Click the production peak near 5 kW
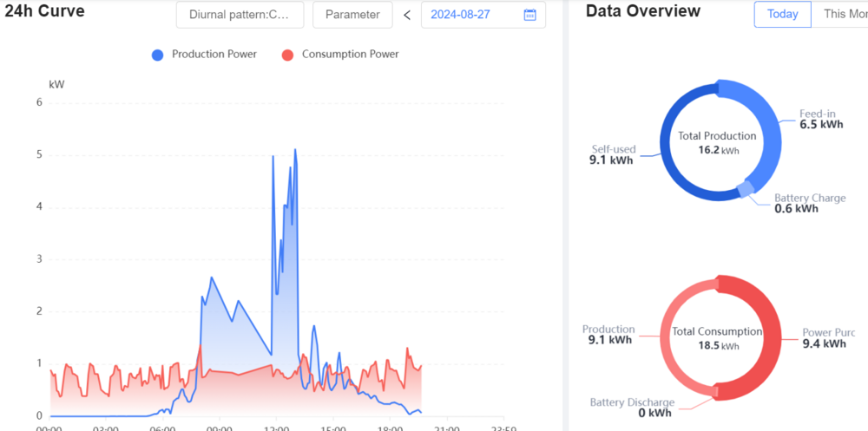 295,151
